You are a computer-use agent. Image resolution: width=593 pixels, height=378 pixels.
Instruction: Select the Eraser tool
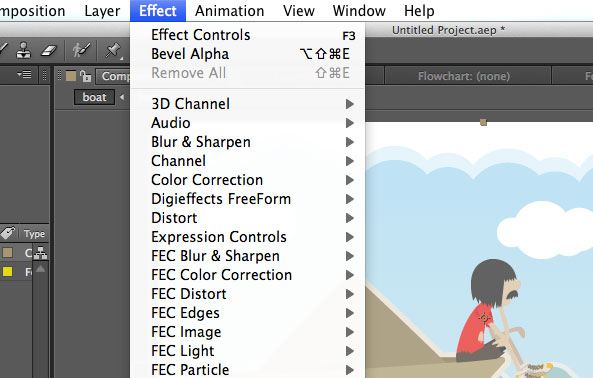48,50
